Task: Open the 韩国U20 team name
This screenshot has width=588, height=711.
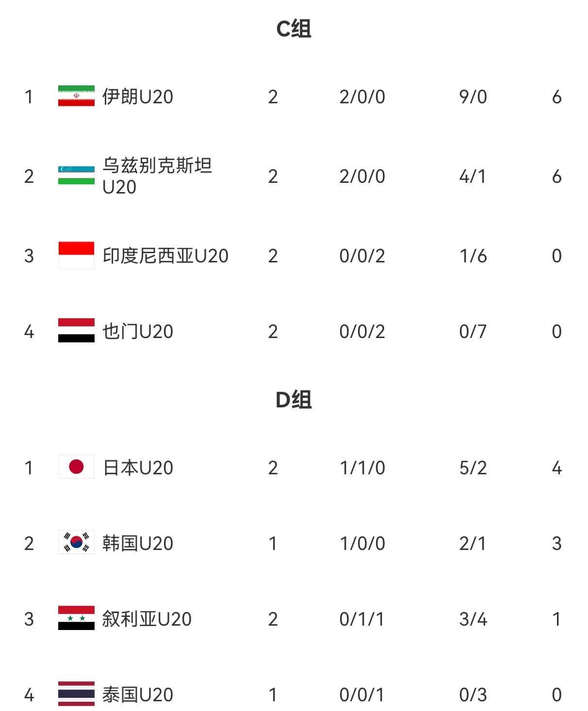Action: point(138,543)
